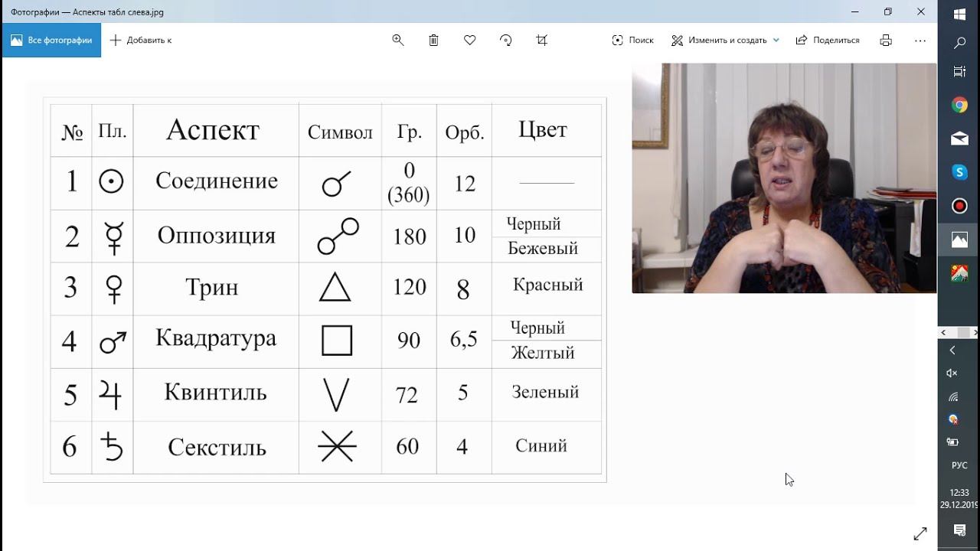Click the mountain picture app taskbar icon
The image size is (980, 551).
[959, 273]
